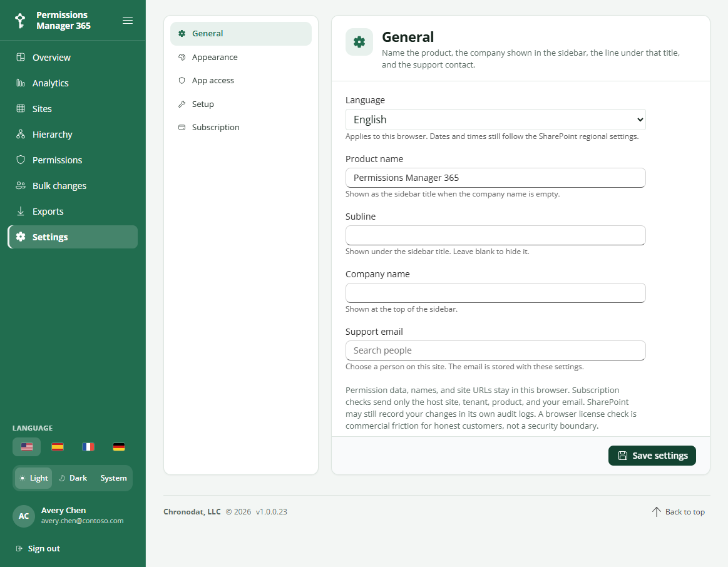Go to the Analytics page
The height and width of the screenshot is (567, 728).
pos(73,83)
